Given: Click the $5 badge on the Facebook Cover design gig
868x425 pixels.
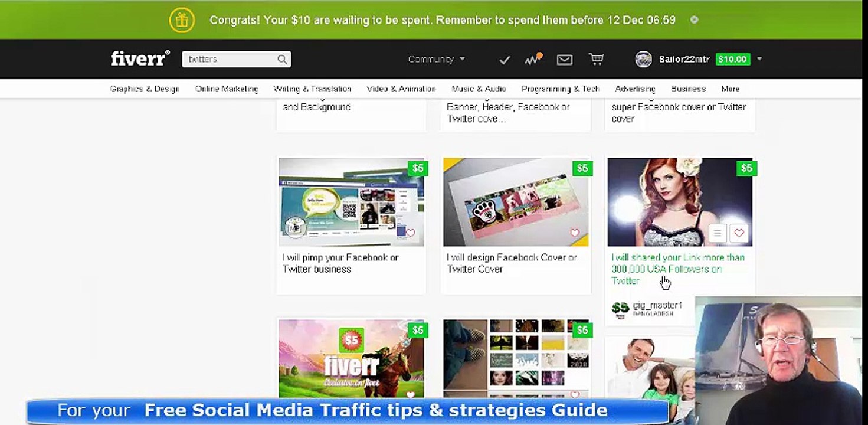Looking at the screenshot, I should click(582, 168).
